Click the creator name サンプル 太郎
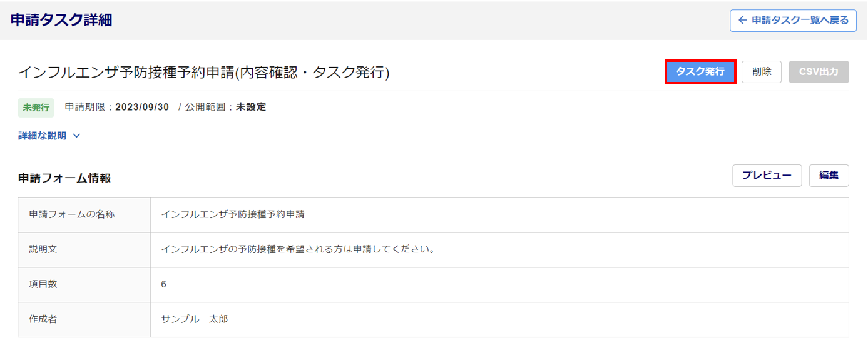868x345 pixels. pyautogui.click(x=195, y=319)
